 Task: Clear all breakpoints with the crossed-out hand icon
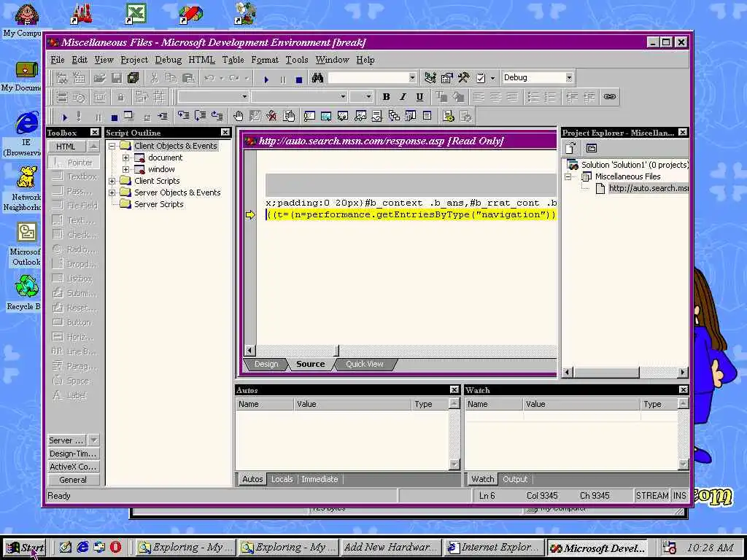[x=271, y=116]
